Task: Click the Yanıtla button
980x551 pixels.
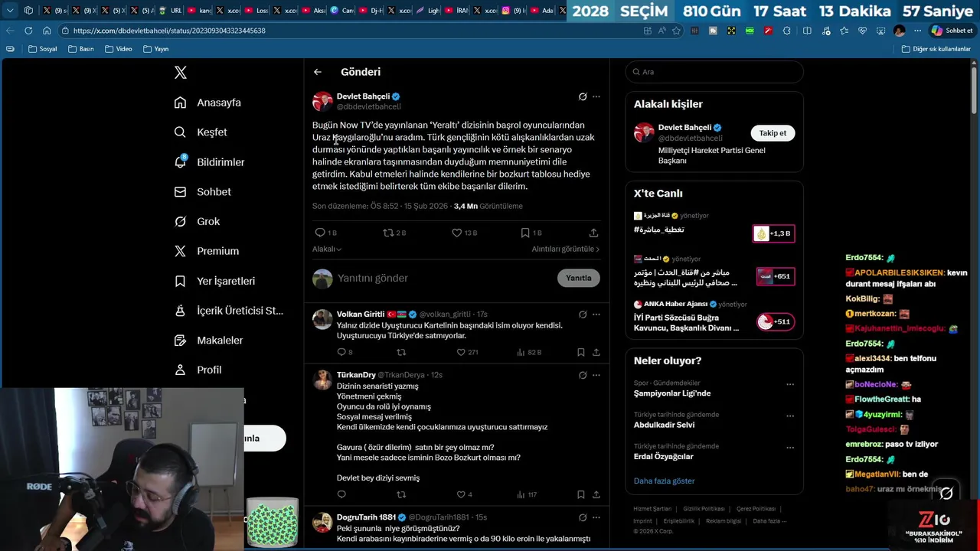Action: [x=578, y=278]
